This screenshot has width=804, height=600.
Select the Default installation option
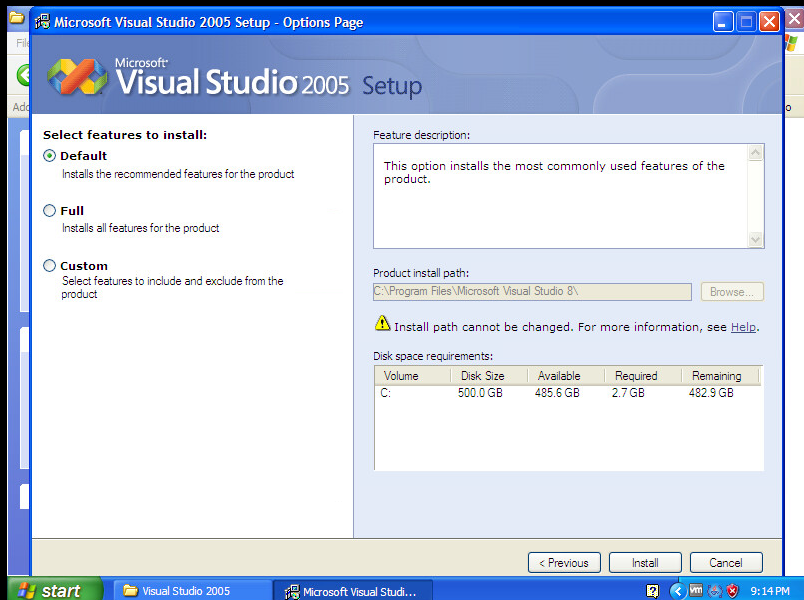[x=50, y=156]
